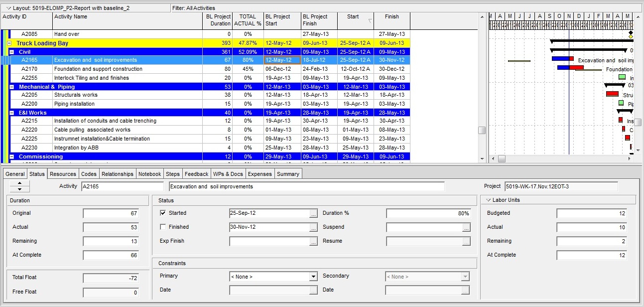
Task: Select the Activity ID column header
Action: 27,20
